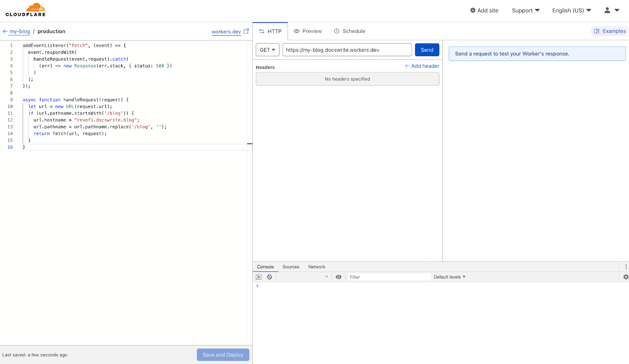
Task: Select the Sources devtools tab
Action: coord(291,267)
